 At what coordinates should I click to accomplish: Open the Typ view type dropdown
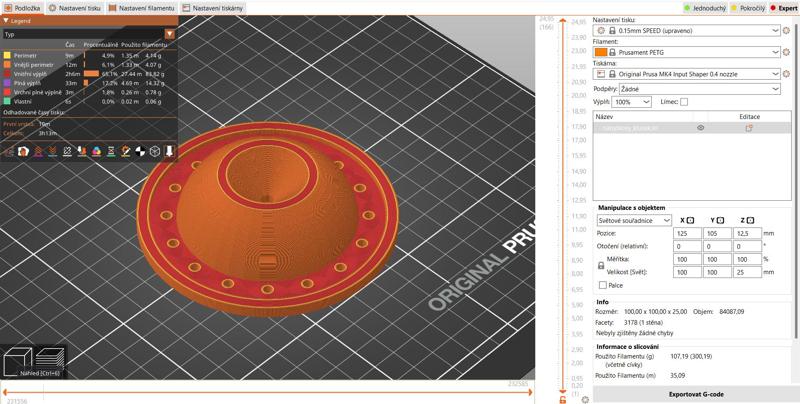tap(170, 34)
